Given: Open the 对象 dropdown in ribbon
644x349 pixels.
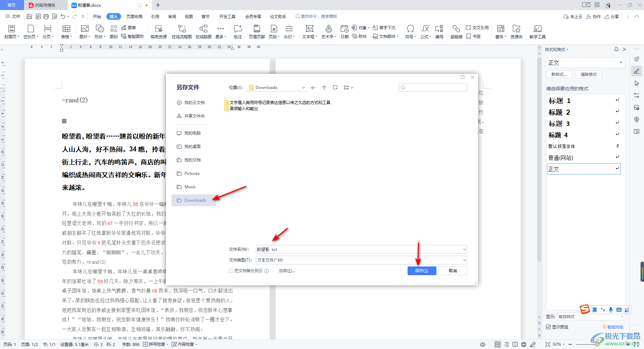Looking at the screenshot, I should tap(361, 28).
